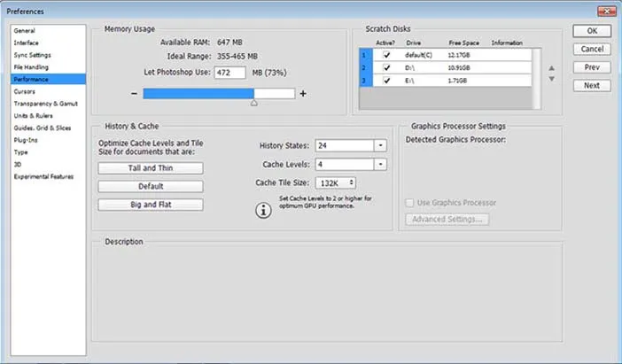
Task: Click the Advanced Settings button
Action: pyautogui.click(x=447, y=220)
